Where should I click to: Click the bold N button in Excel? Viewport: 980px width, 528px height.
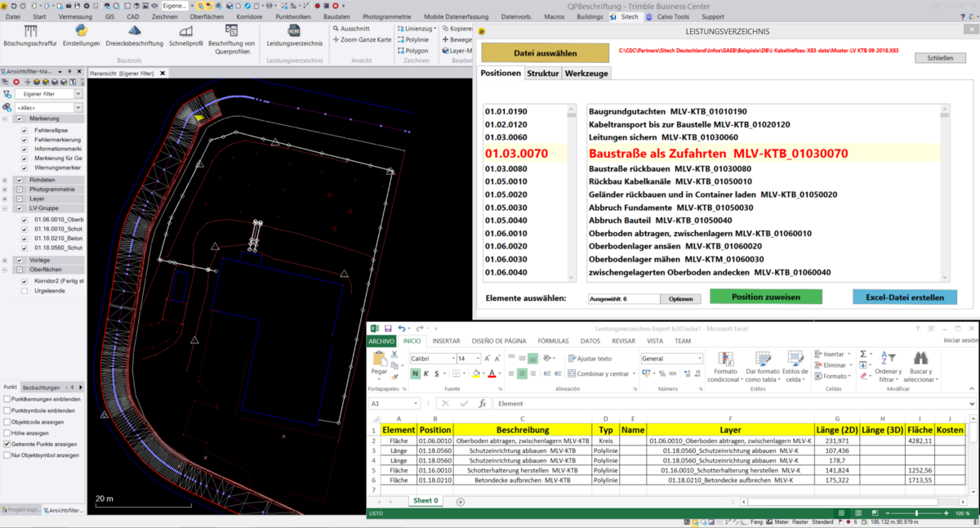[416, 374]
